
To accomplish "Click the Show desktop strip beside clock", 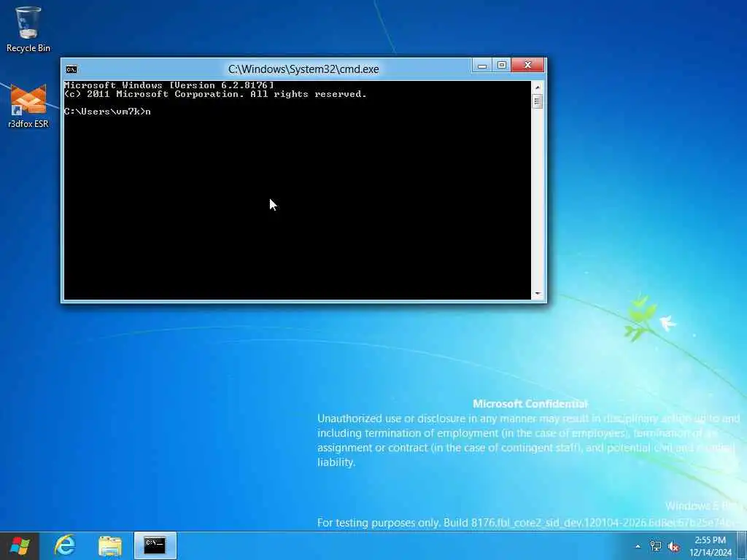I will (742, 545).
